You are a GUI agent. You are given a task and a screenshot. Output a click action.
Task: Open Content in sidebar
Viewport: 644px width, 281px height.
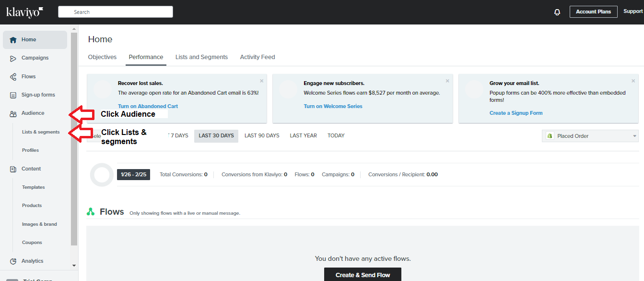pos(31,169)
